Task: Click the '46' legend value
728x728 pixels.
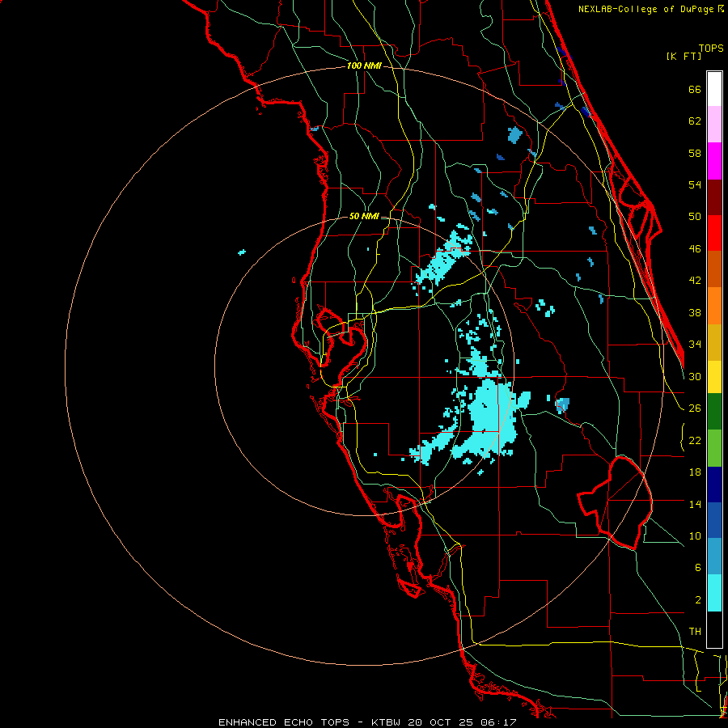Action: pyautogui.click(x=695, y=249)
